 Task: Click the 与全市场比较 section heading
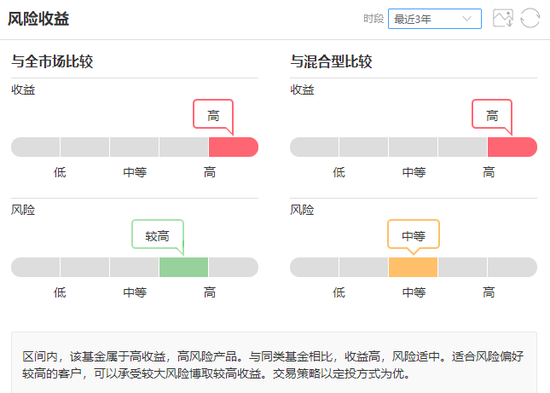tap(52, 61)
